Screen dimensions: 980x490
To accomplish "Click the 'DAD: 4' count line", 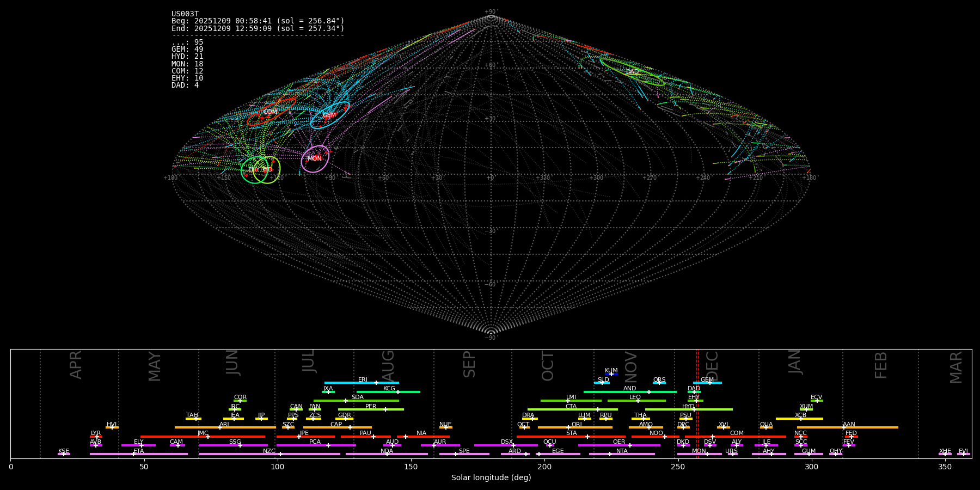I will click(185, 85).
